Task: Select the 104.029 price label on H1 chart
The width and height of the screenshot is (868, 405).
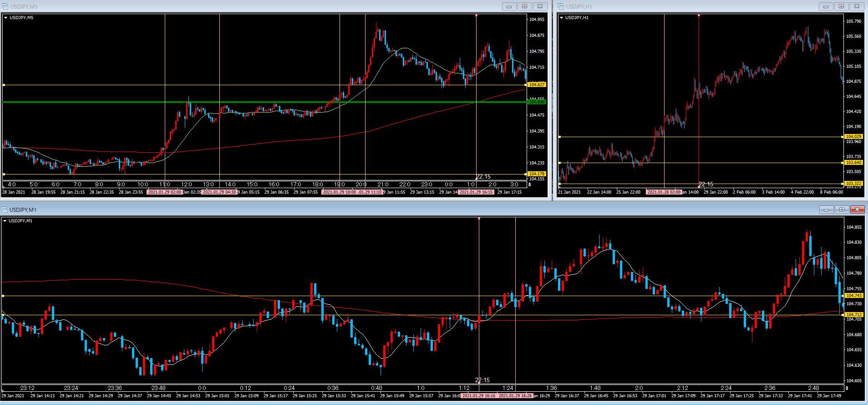Action: (853, 137)
